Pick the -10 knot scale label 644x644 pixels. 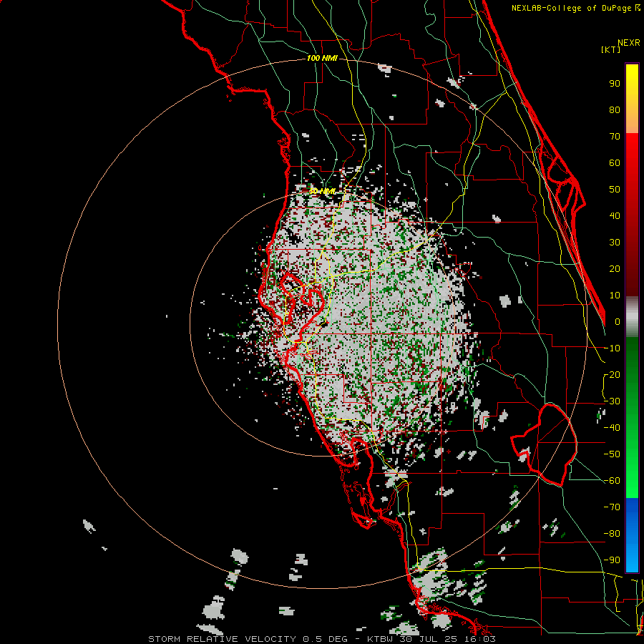coord(612,348)
